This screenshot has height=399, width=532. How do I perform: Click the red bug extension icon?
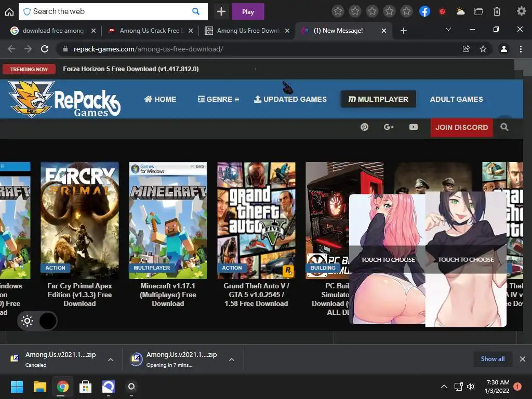click(442, 11)
